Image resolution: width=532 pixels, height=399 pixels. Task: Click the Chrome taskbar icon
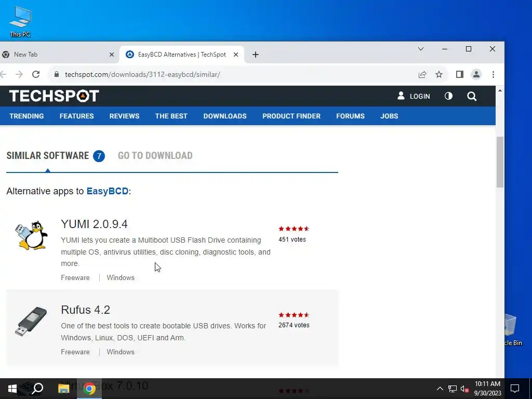tap(89, 389)
